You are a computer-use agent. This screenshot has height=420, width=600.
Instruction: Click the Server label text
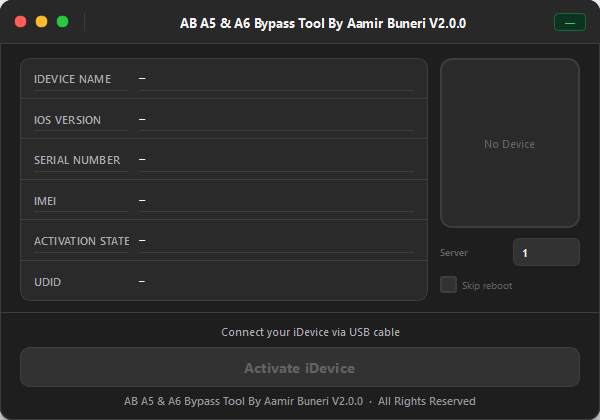click(x=454, y=253)
